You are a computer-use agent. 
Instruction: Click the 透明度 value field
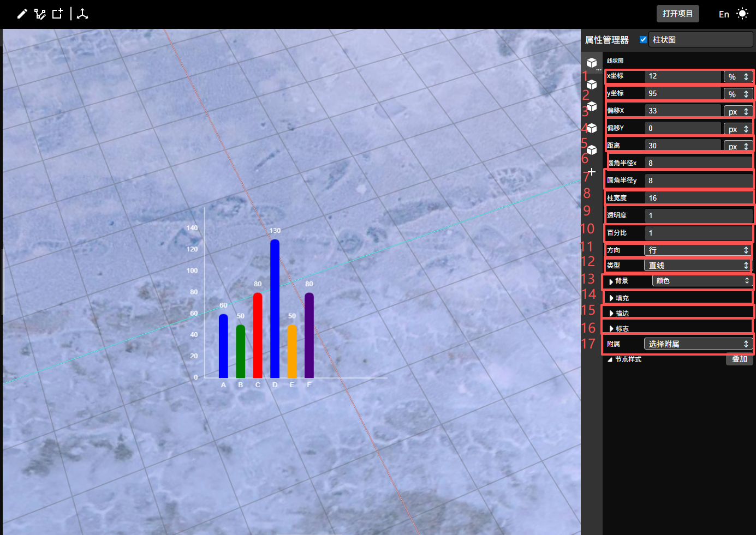click(x=698, y=215)
